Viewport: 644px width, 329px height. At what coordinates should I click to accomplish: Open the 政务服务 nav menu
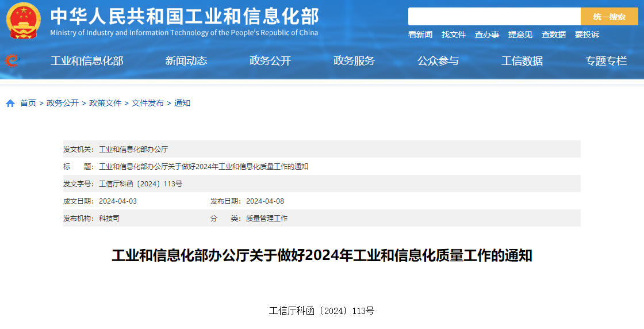click(x=354, y=61)
